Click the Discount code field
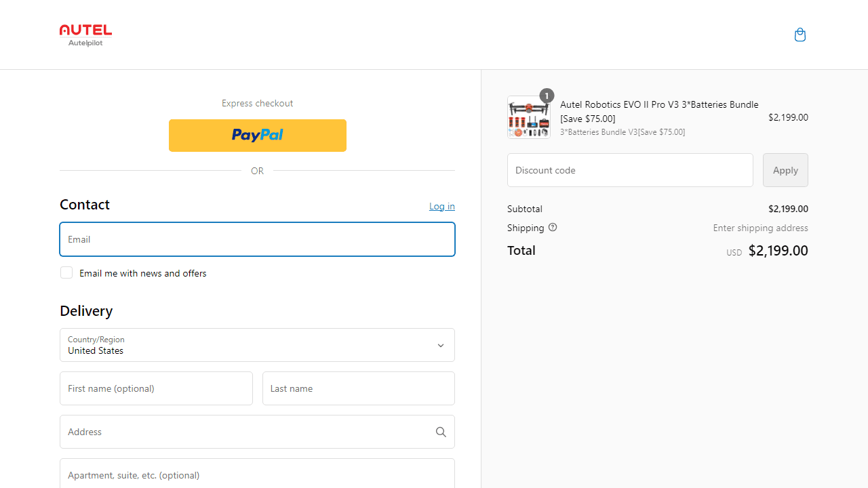868x488 pixels. [630, 170]
